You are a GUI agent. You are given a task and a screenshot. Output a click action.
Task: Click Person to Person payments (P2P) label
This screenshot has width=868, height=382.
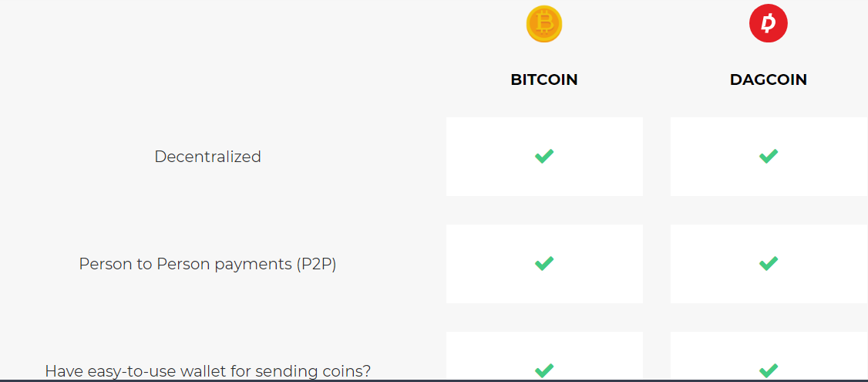coord(207,264)
